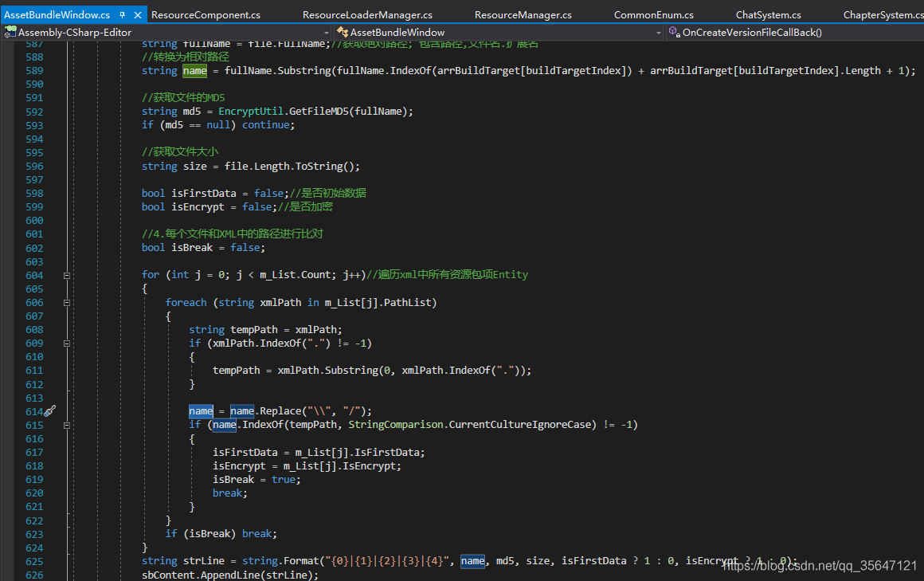The height and width of the screenshot is (581, 924).
Task: Switch to the ResourceComponent.cs tab
Action: [206, 15]
